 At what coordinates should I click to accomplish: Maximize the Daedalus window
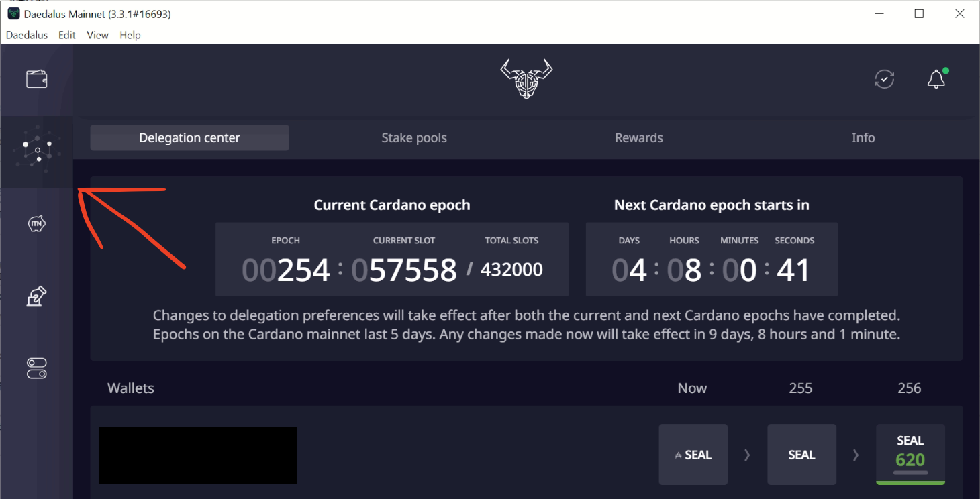click(919, 14)
